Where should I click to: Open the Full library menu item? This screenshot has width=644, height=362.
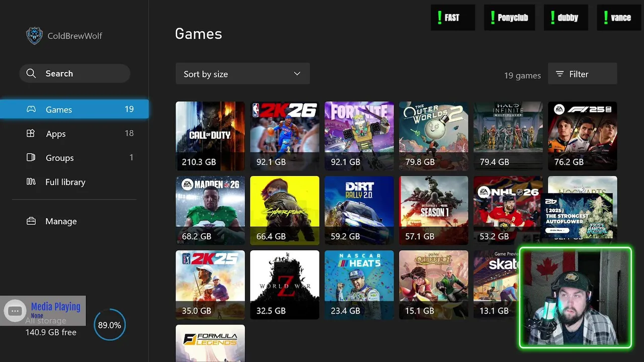74,182
